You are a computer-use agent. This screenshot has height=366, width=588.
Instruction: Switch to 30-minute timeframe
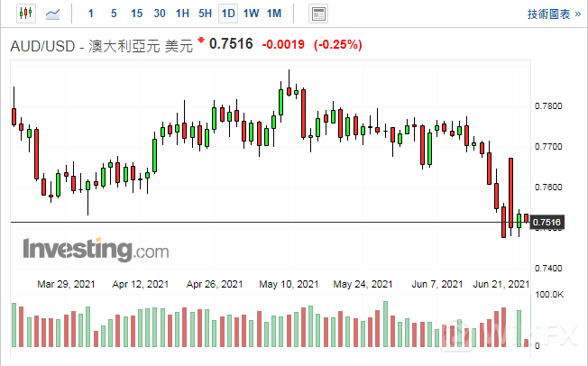(160, 14)
